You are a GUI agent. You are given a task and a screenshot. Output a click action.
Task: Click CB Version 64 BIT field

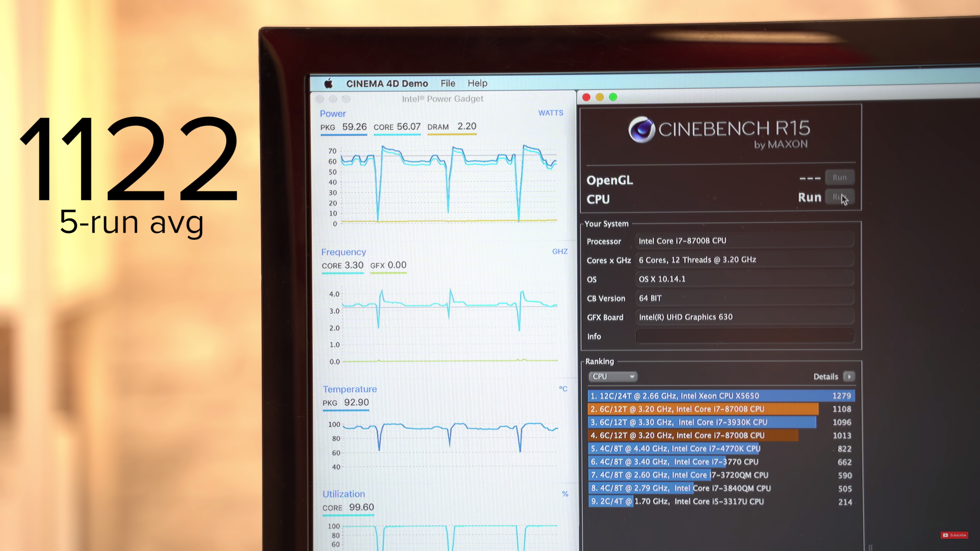[744, 298]
